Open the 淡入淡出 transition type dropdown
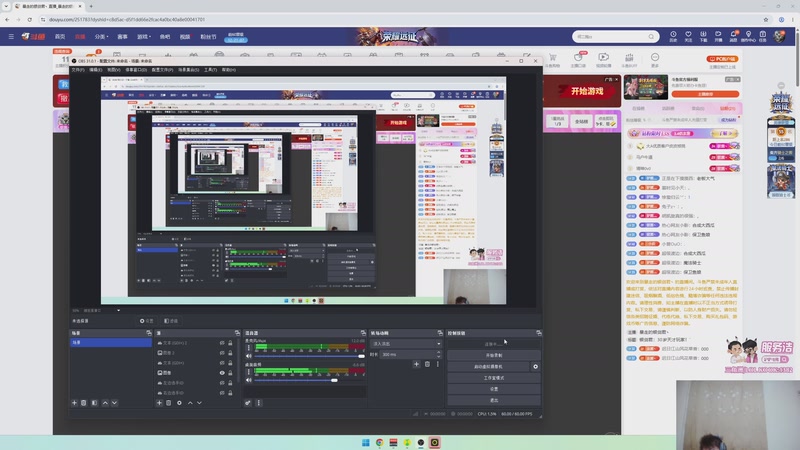 click(x=406, y=343)
